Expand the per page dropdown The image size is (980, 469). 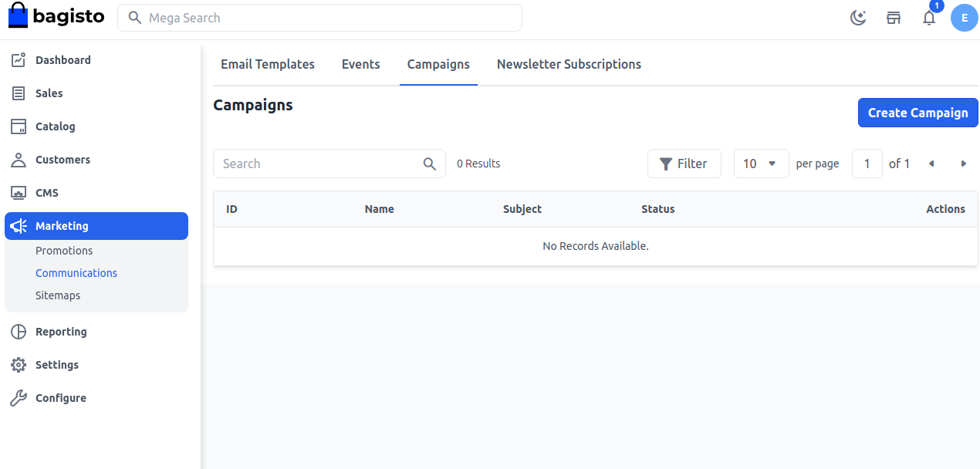[x=761, y=164]
